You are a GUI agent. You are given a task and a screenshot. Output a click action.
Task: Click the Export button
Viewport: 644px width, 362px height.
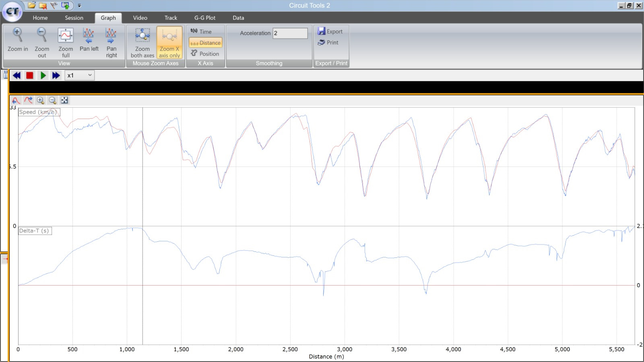[330, 31]
